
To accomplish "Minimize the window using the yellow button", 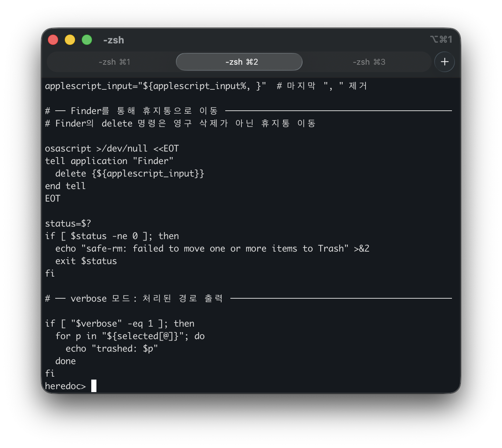I will pyautogui.click(x=70, y=40).
